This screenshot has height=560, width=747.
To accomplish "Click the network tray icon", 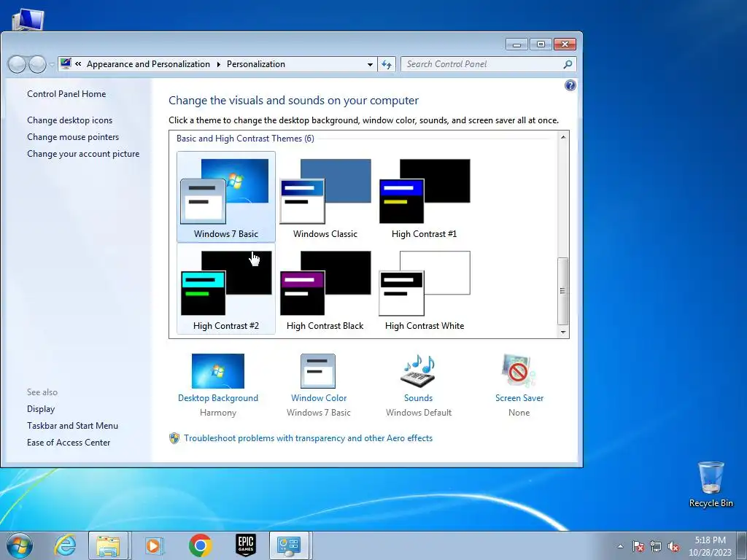I will pos(656,547).
